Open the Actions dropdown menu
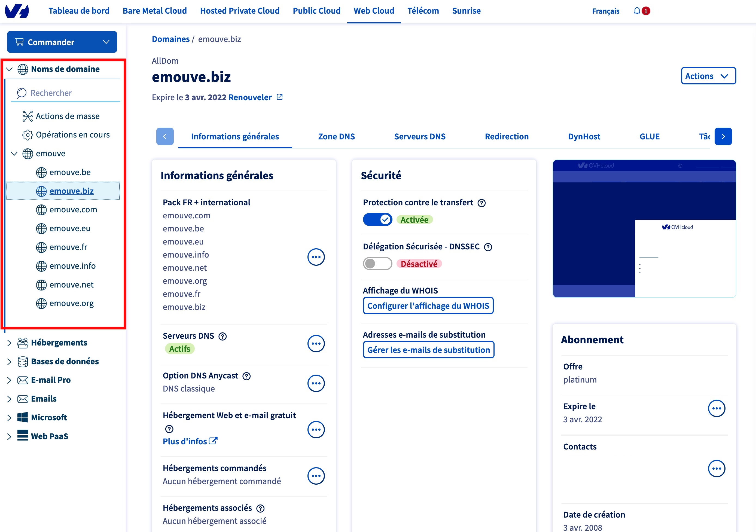 708,76
